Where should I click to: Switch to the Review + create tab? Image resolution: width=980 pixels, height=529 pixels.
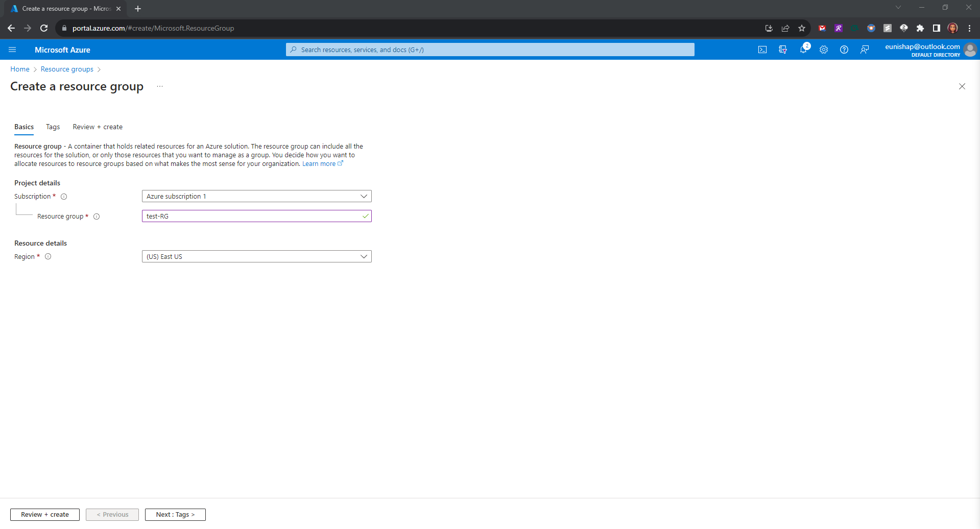click(98, 127)
